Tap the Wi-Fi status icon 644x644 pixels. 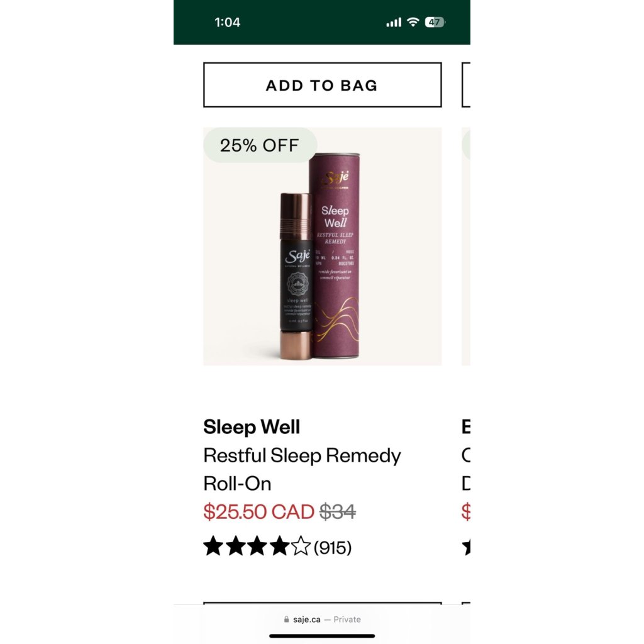(413, 22)
